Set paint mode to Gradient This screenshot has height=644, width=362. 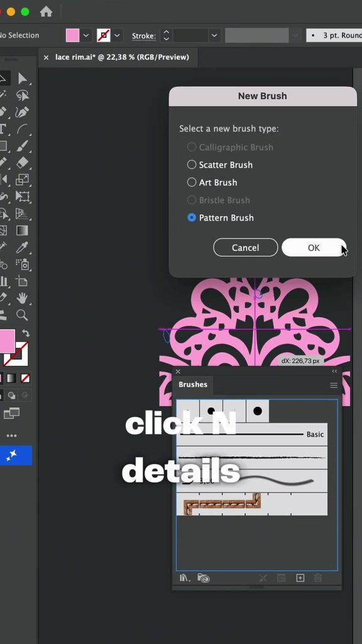[11, 378]
